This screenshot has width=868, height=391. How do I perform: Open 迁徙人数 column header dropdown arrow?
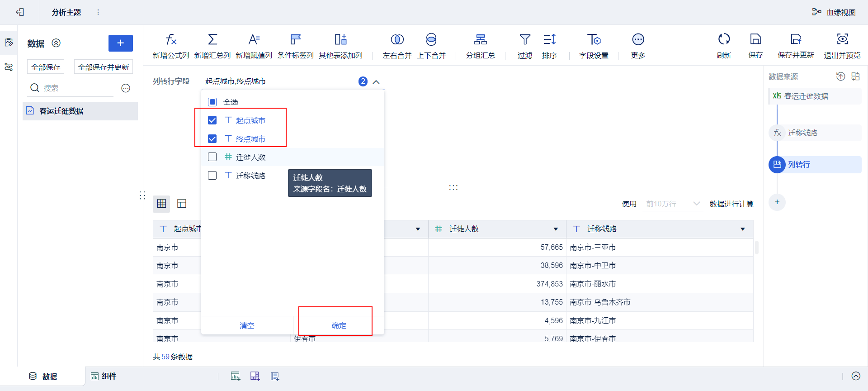556,229
